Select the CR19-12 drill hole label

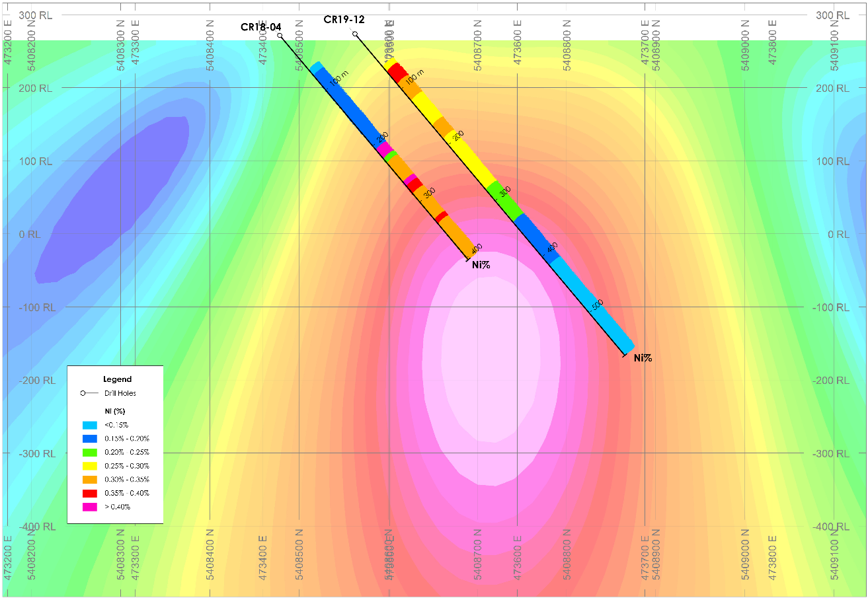[x=344, y=20]
